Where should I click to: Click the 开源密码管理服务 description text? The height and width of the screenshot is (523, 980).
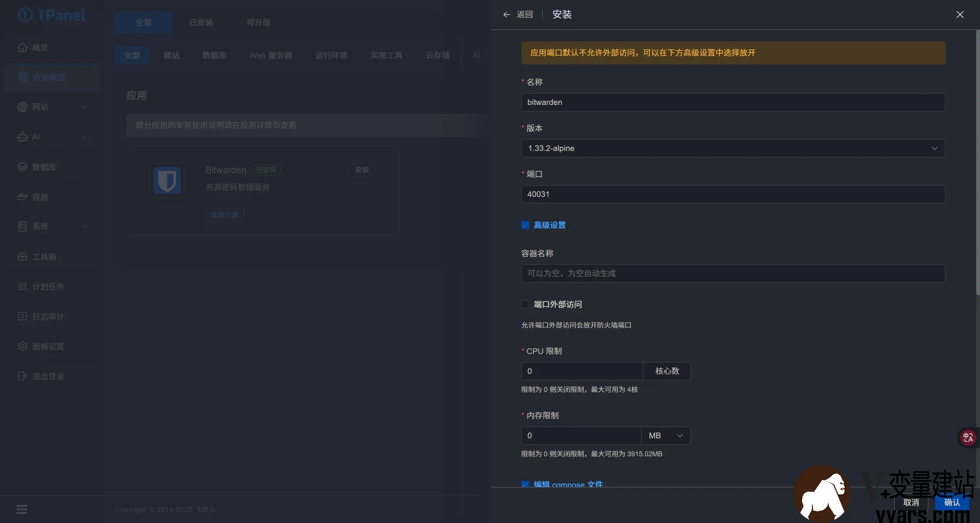click(x=237, y=187)
